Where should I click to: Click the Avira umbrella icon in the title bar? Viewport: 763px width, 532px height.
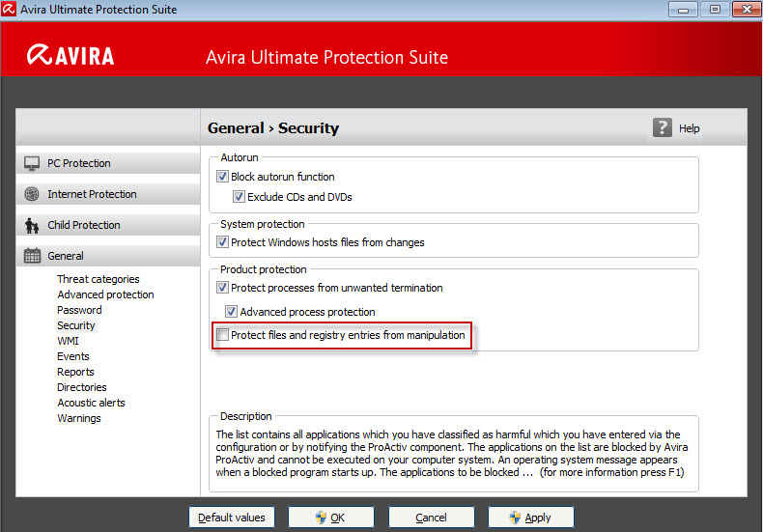tap(9, 10)
